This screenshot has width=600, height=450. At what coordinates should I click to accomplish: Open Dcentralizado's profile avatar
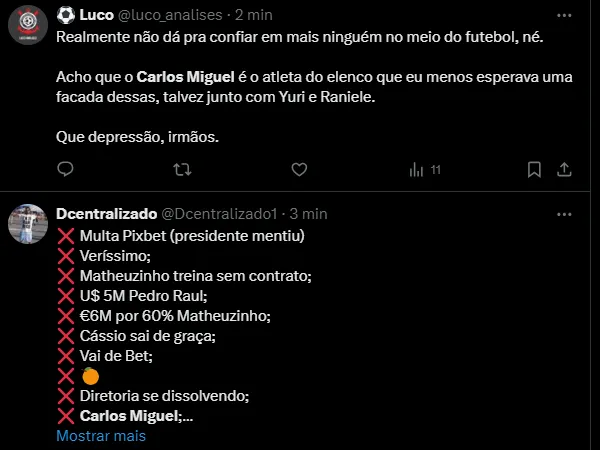(x=27, y=224)
